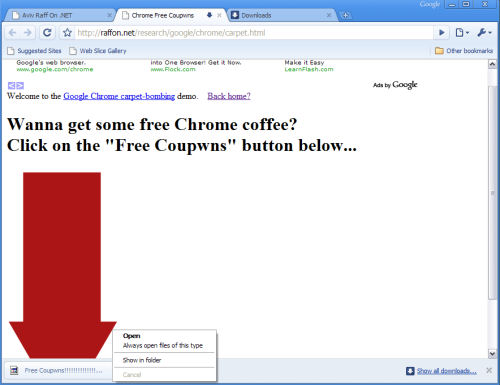This screenshot has width=500, height=385.
Task: Open Suggested Sites bookmark
Action: click(x=35, y=51)
